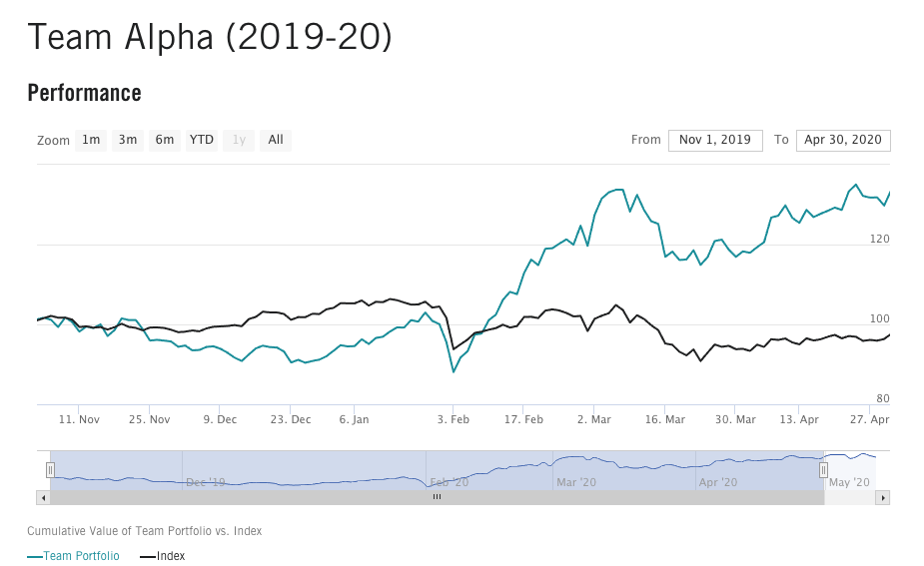Click the scrollbar left arrow
This screenshot has width=924, height=566.
point(43,496)
